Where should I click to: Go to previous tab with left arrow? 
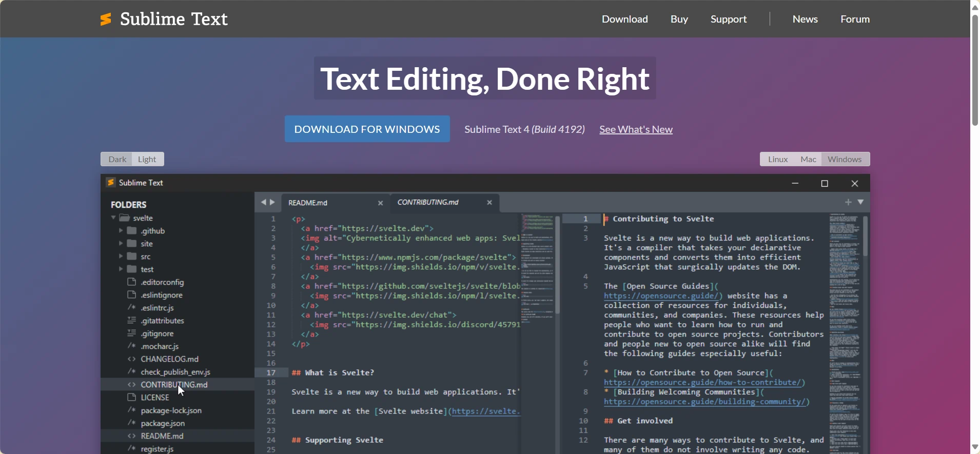point(263,202)
